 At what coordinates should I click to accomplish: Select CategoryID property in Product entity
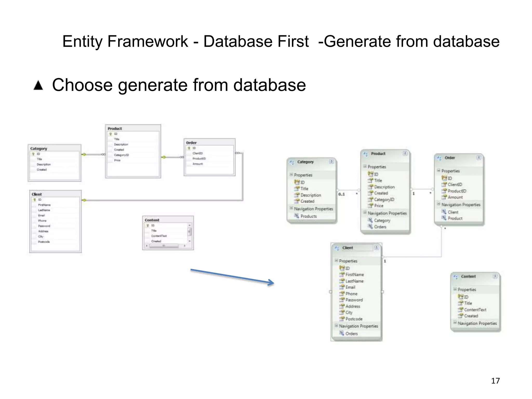point(384,199)
